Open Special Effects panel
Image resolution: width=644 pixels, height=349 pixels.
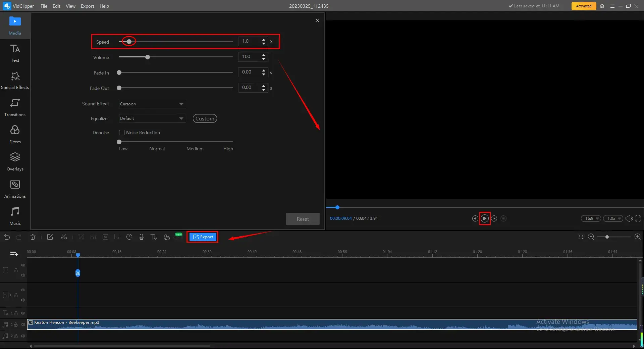[x=15, y=81]
